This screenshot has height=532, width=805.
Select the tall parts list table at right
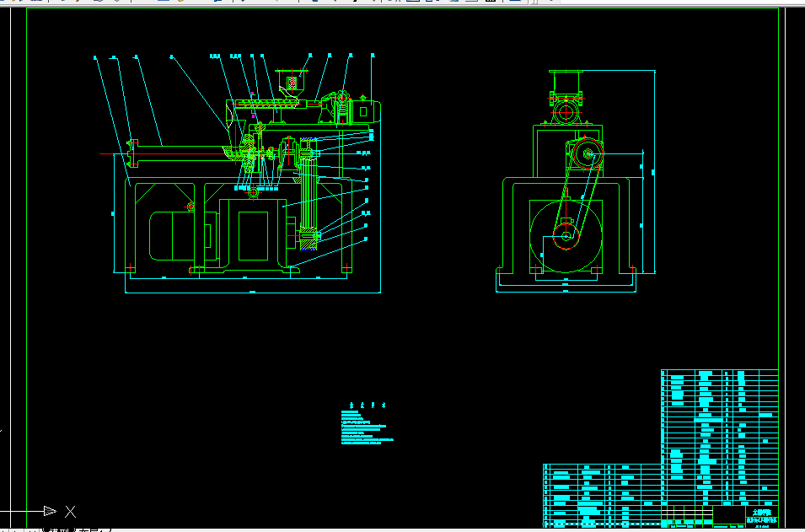pos(720,437)
